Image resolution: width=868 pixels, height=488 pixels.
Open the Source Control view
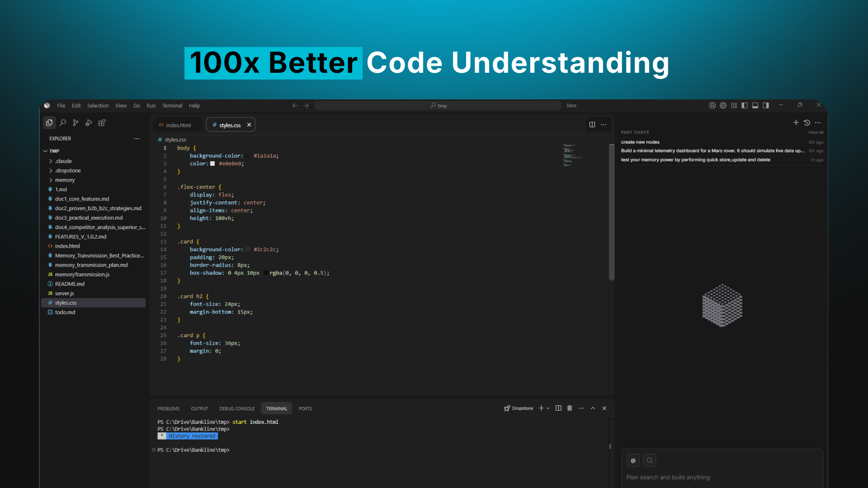click(x=75, y=122)
